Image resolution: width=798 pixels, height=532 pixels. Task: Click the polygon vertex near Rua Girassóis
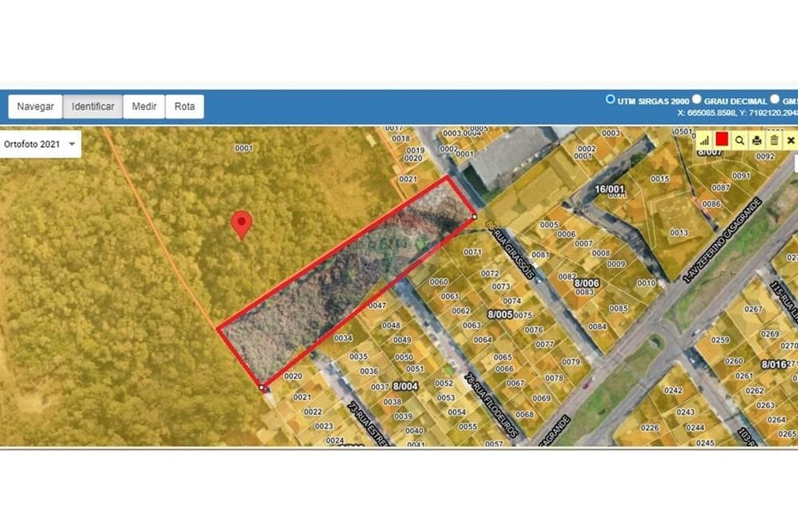click(x=474, y=217)
